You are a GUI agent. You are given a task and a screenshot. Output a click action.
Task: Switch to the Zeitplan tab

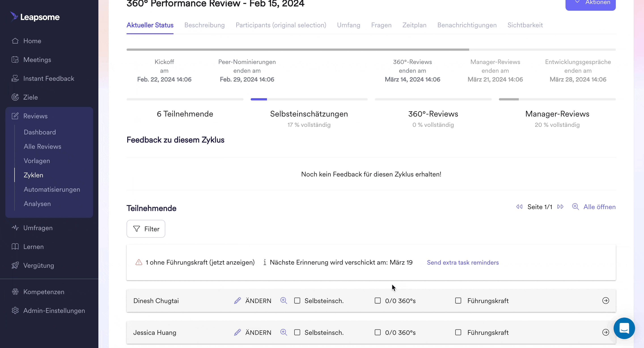click(414, 25)
